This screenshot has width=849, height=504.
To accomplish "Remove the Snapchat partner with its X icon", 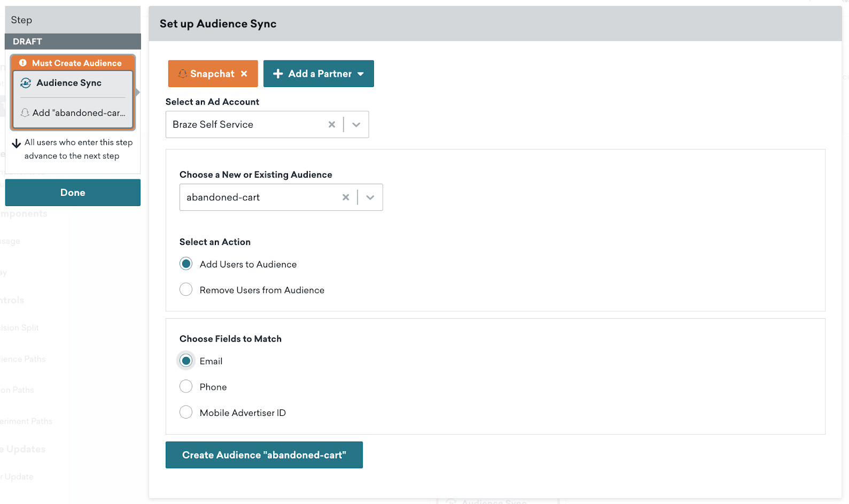I will [244, 74].
